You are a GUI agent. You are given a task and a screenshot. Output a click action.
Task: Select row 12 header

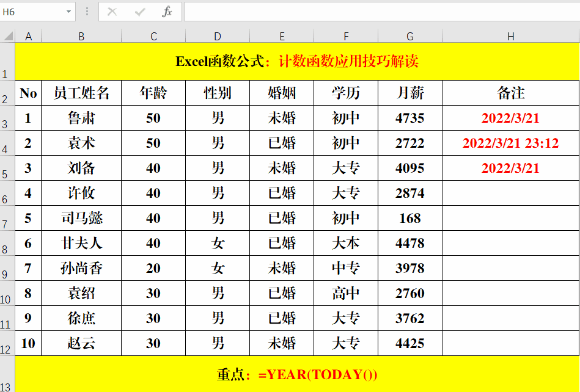click(x=7, y=343)
